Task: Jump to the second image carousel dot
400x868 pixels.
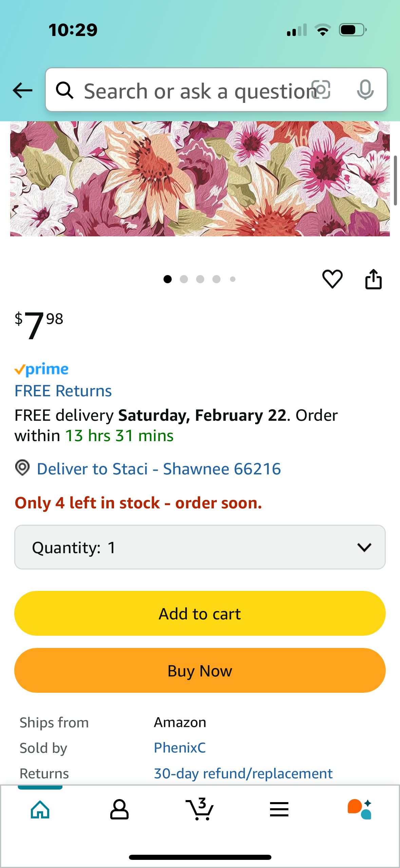Action: point(184,279)
